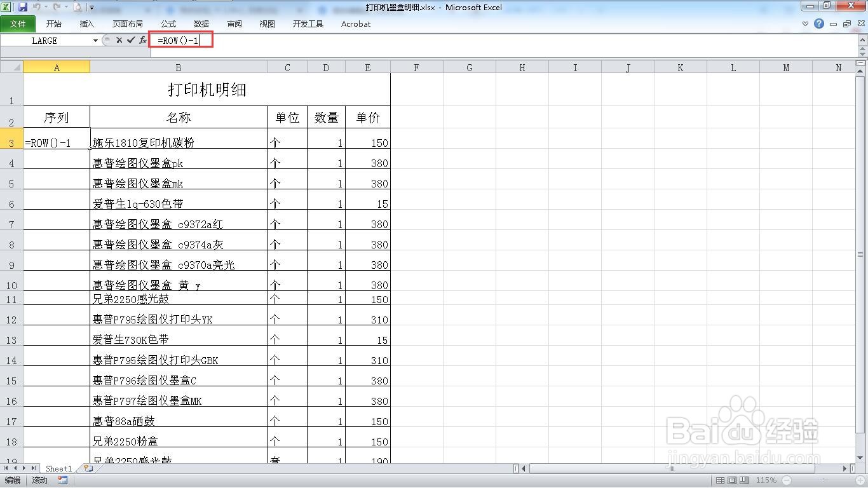Screen dimensions: 868x488
Task: Click header cell 名称
Action: point(179,117)
